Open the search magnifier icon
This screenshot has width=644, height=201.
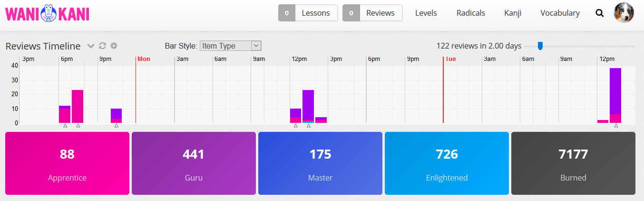[x=599, y=13]
